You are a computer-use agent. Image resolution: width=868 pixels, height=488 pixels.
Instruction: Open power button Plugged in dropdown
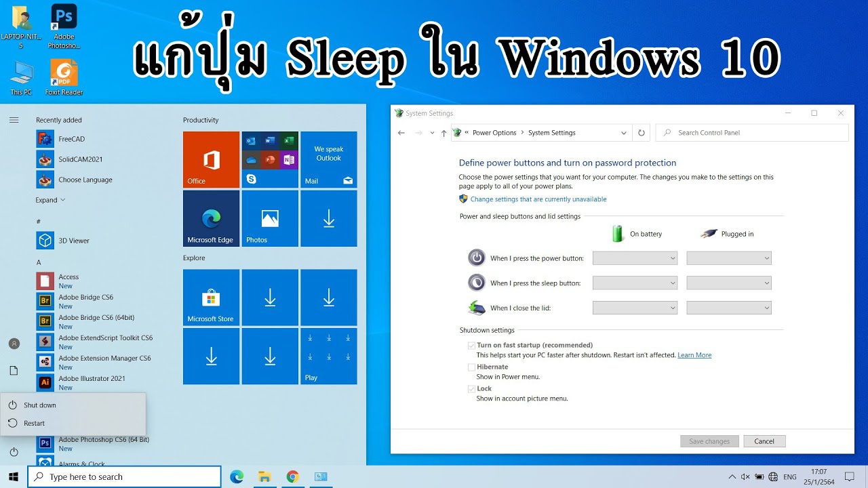point(729,258)
